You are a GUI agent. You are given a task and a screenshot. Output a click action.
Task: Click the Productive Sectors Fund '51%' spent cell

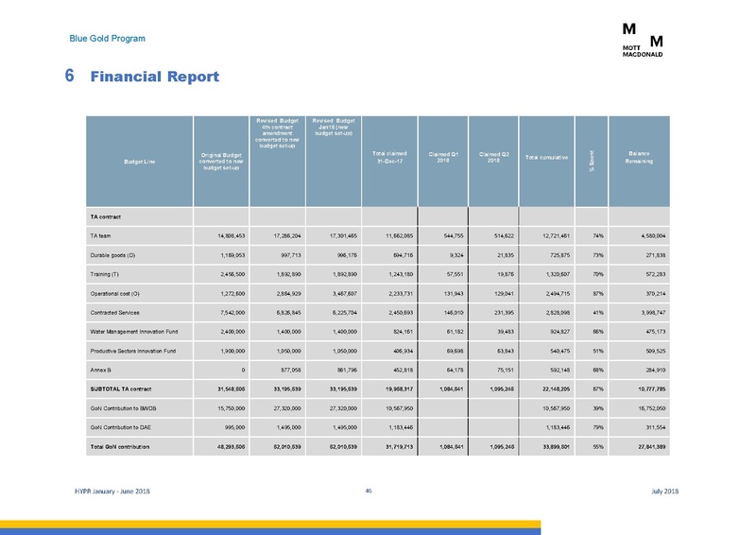tap(598, 351)
